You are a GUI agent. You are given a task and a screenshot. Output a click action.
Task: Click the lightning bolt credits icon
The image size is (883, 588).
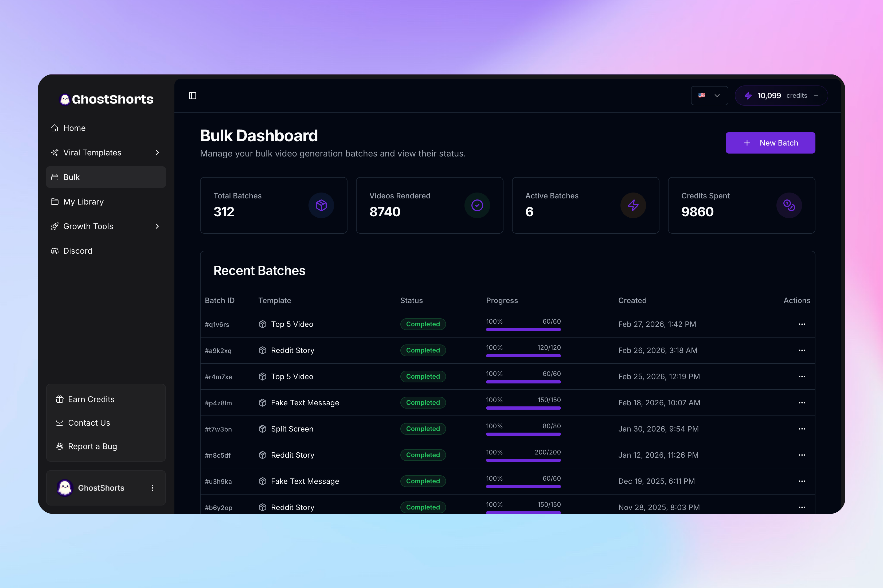(x=748, y=96)
